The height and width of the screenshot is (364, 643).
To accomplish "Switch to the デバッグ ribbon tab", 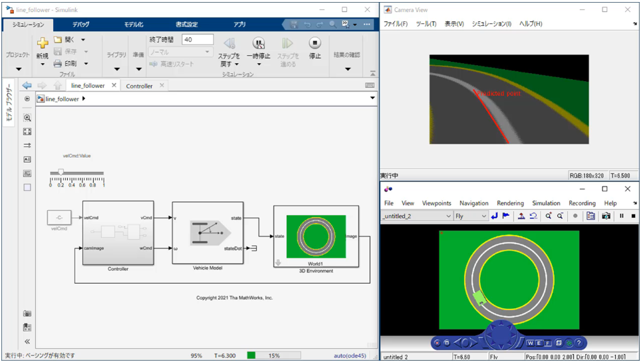I will pos(80,25).
